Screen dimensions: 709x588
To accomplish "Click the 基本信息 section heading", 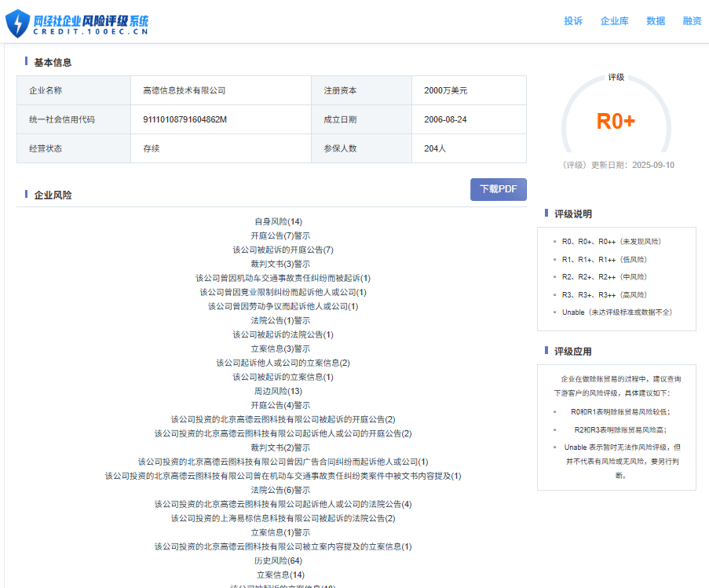I will [x=53, y=62].
